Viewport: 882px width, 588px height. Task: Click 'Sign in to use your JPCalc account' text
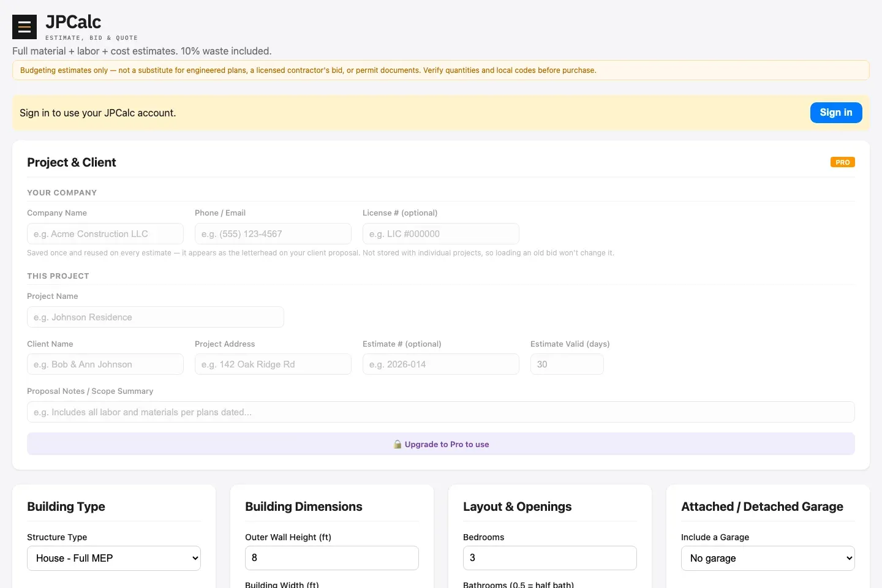[x=98, y=113]
